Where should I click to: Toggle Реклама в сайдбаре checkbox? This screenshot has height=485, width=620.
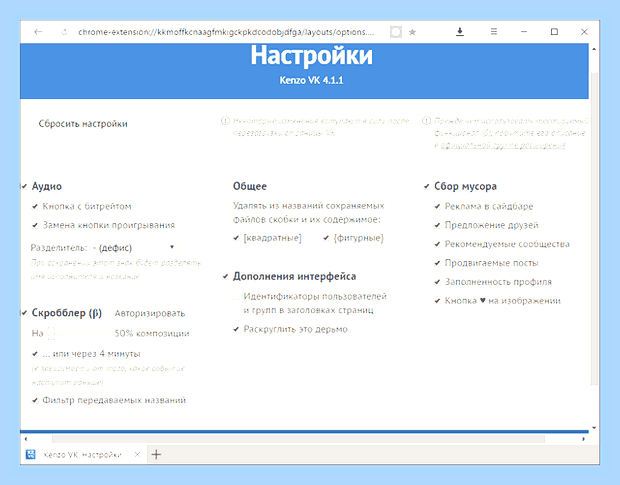pos(437,206)
